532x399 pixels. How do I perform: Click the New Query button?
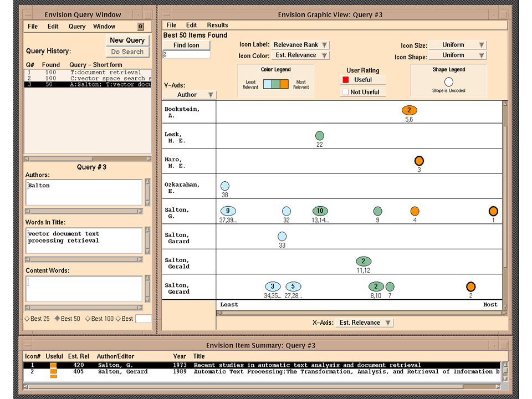(127, 40)
